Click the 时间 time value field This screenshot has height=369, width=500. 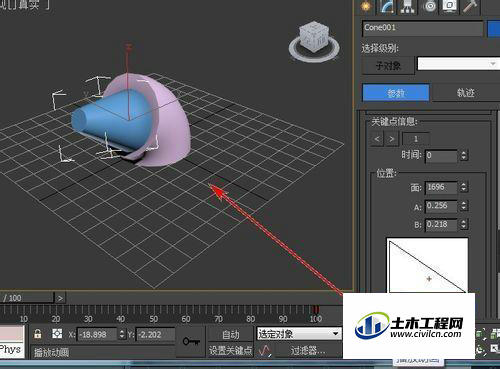[441, 156]
